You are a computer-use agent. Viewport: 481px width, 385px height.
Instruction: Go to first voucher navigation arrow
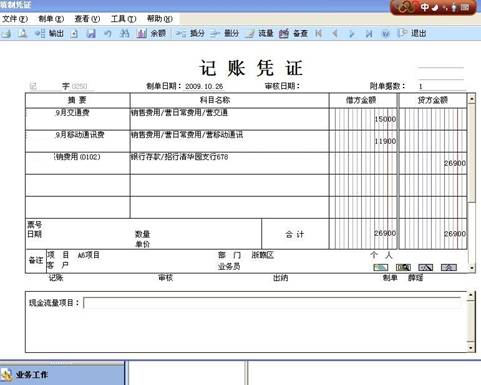319,34
